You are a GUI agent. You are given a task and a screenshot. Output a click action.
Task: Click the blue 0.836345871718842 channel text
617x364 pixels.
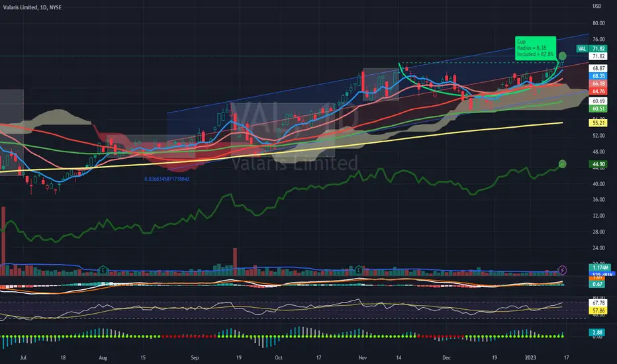coord(167,179)
